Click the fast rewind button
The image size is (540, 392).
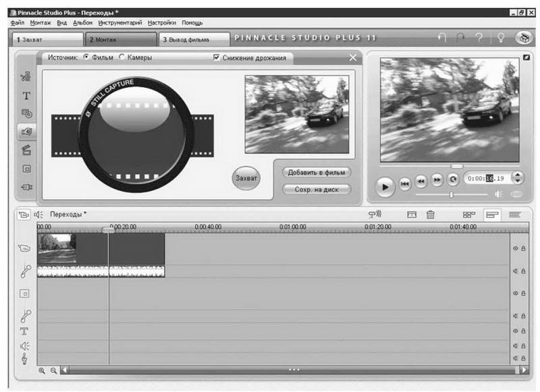click(421, 180)
